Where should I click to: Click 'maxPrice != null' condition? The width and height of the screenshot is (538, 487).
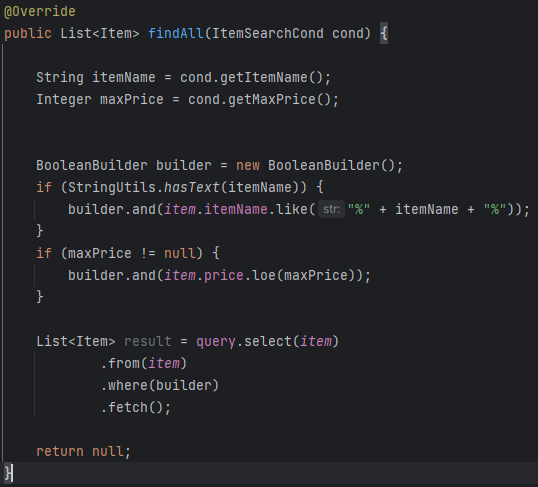132,253
